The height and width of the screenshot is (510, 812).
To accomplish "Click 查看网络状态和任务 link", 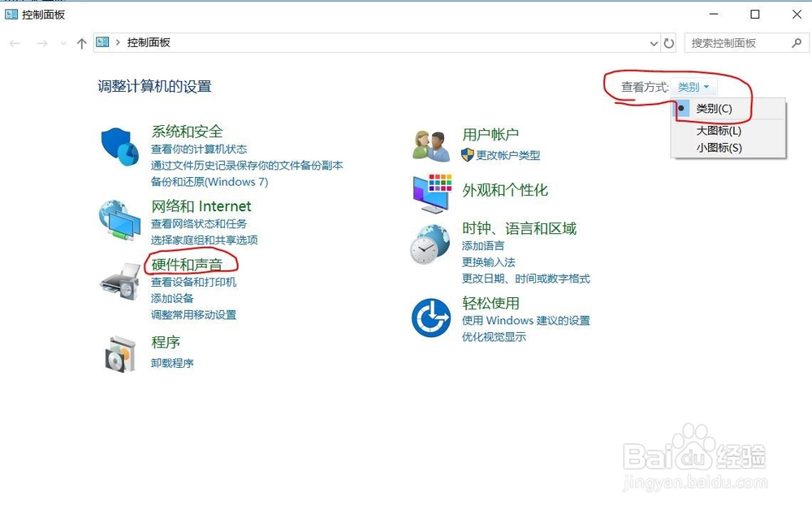I will tap(199, 223).
